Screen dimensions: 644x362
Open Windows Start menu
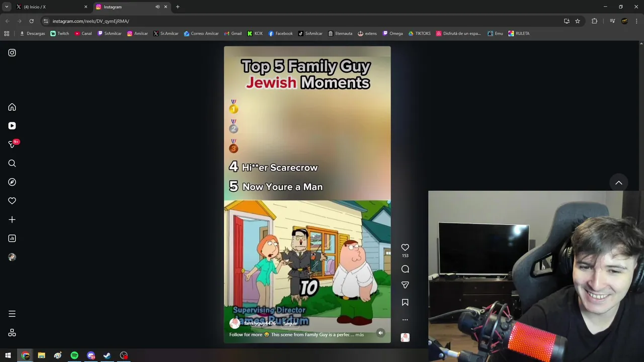[8, 355]
